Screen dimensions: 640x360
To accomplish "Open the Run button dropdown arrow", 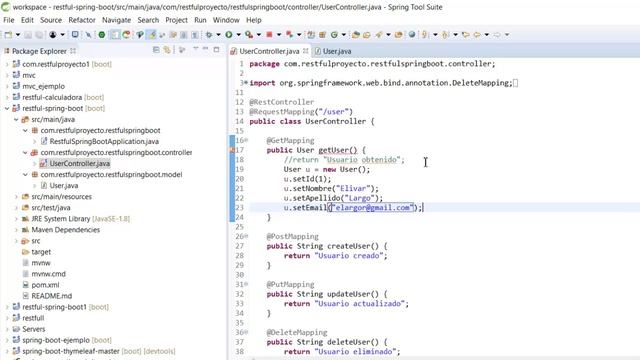I will [x=238, y=35].
